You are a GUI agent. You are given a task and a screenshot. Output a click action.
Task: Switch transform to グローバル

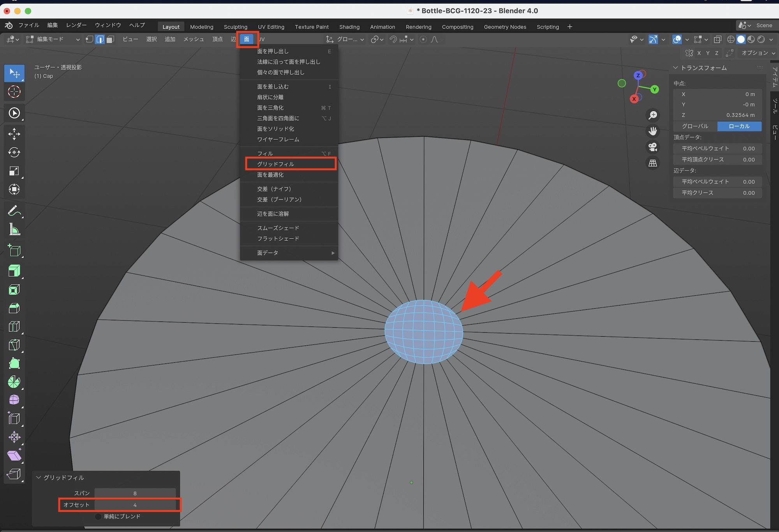[695, 126]
